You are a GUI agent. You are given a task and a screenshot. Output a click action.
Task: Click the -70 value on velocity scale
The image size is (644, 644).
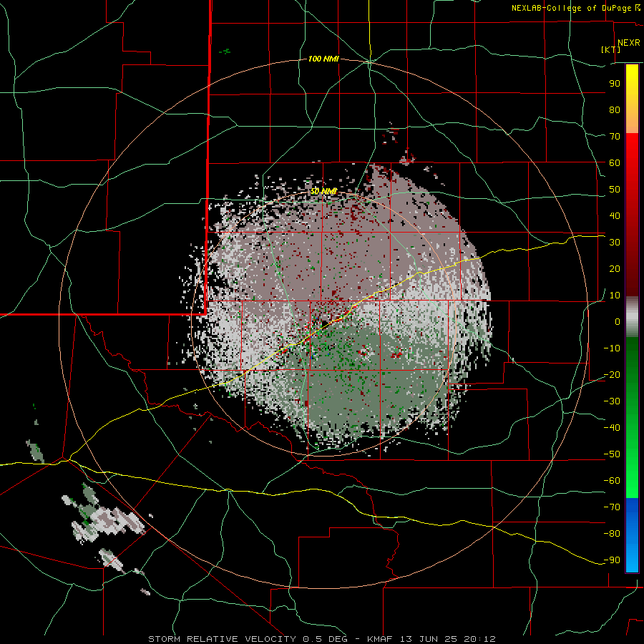pos(612,507)
